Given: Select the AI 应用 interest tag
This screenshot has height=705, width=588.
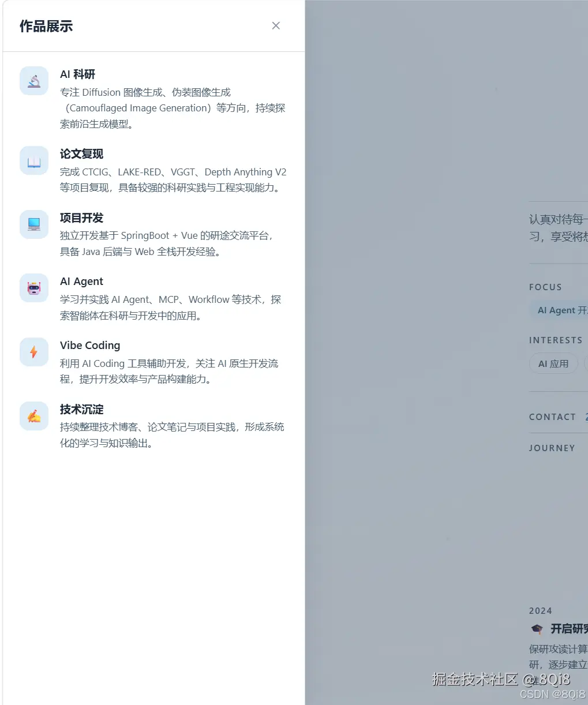Looking at the screenshot, I should click(x=553, y=363).
